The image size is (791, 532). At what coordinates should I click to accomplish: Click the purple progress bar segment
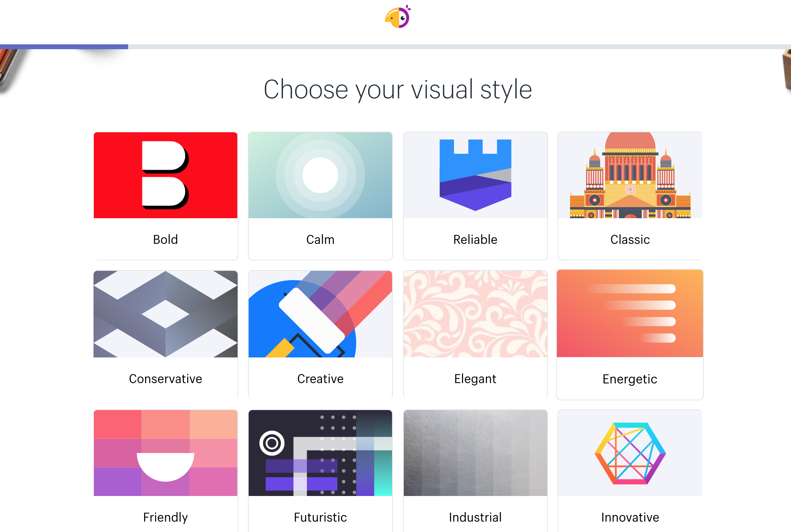click(64, 47)
